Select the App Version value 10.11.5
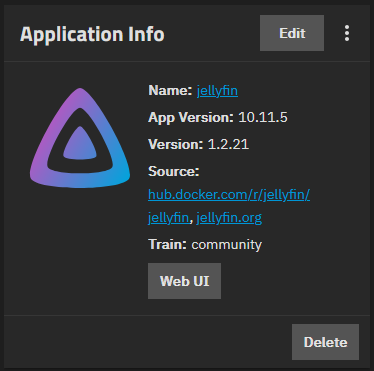The width and height of the screenshot is (374, 371). tap(263, 117)
